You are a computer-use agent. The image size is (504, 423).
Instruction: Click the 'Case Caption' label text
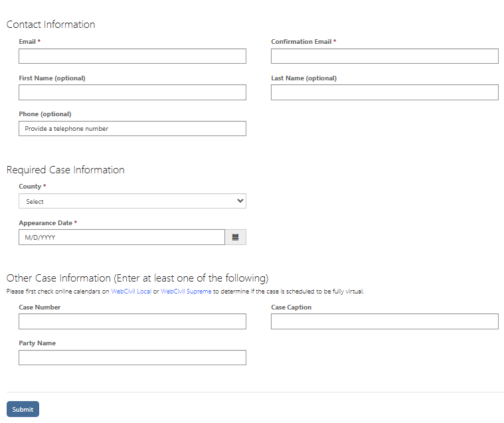291,307
